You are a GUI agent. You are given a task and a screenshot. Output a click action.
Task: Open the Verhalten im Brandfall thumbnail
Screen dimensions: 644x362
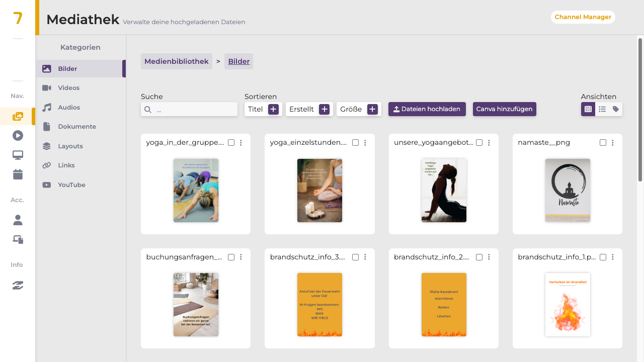pyautogui.click(x=568, y=305)
